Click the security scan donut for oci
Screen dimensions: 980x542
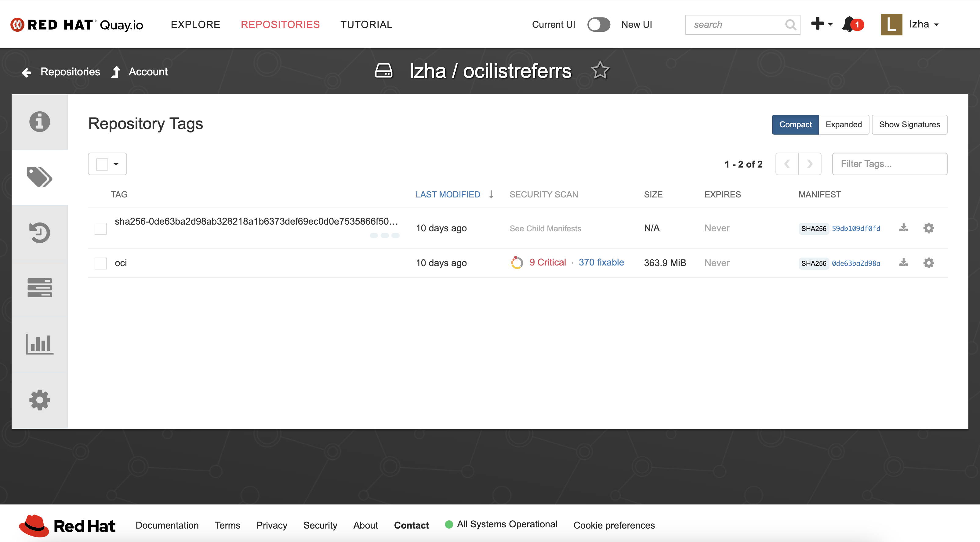pos(517,262)
